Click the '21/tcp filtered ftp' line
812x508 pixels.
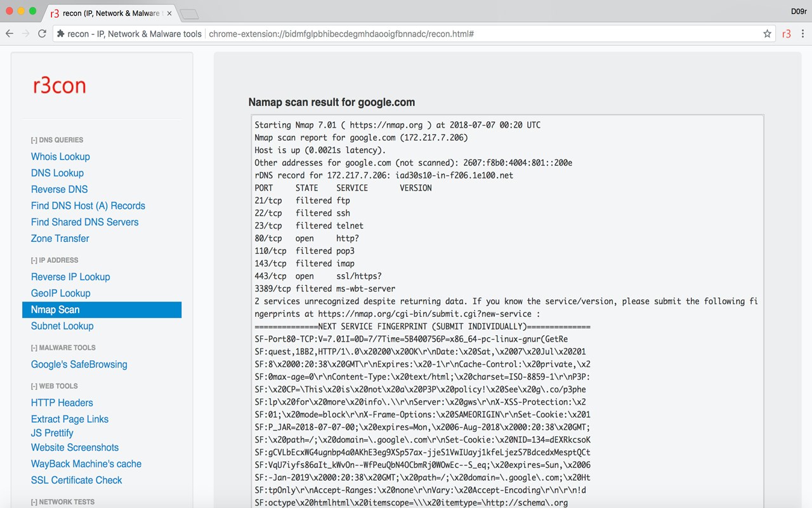(303, 201)
